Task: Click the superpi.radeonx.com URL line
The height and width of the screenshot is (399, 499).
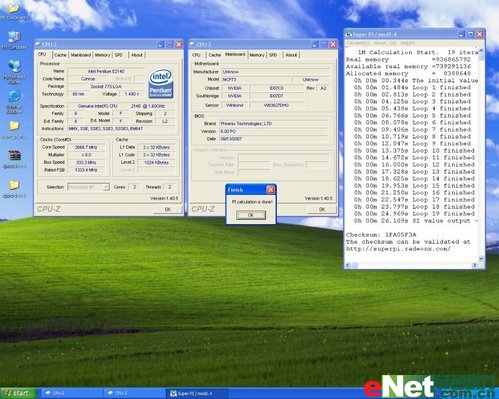Action: click(x=398, y=249)
